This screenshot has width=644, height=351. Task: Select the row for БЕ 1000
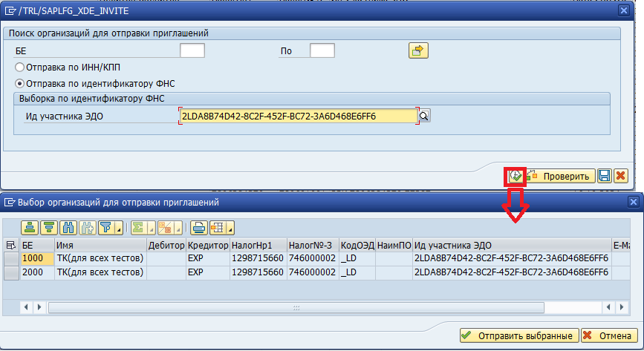coord(11,259)
